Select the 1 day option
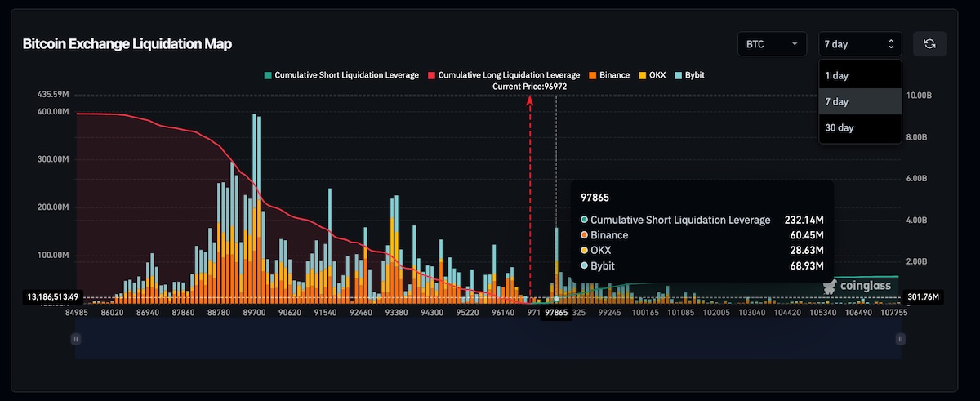The image size is (980, 401). pyautogui.click(x=837, y=75)
